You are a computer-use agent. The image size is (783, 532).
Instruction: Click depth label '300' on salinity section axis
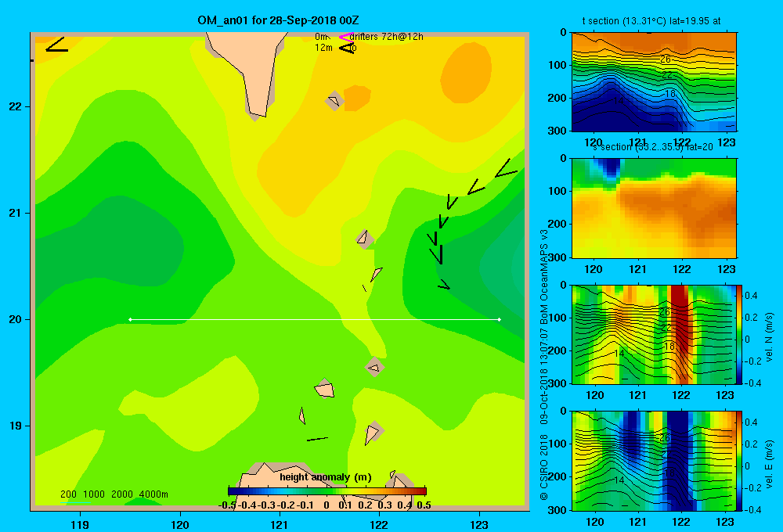pos(559,257)
